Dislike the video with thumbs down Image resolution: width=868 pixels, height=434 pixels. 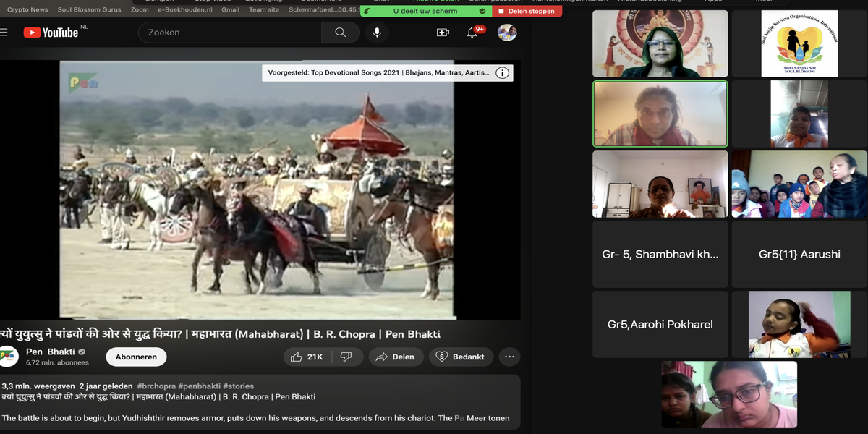[346, 357]
